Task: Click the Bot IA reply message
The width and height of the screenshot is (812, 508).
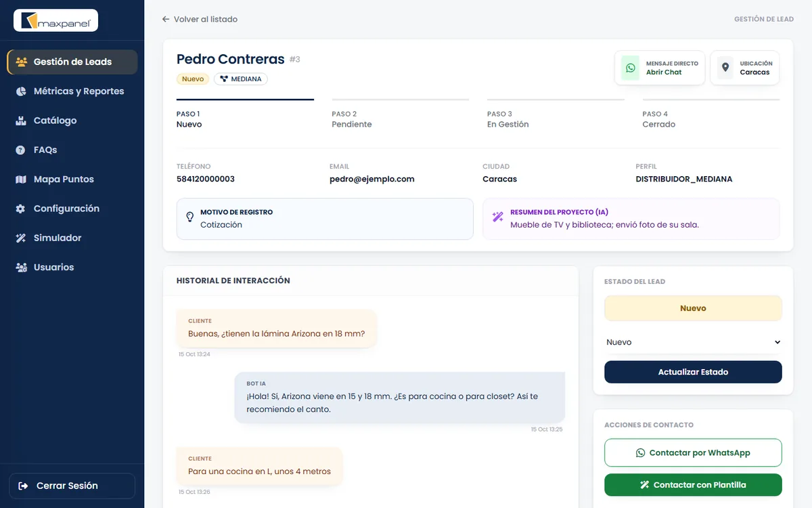Action: 400,398
